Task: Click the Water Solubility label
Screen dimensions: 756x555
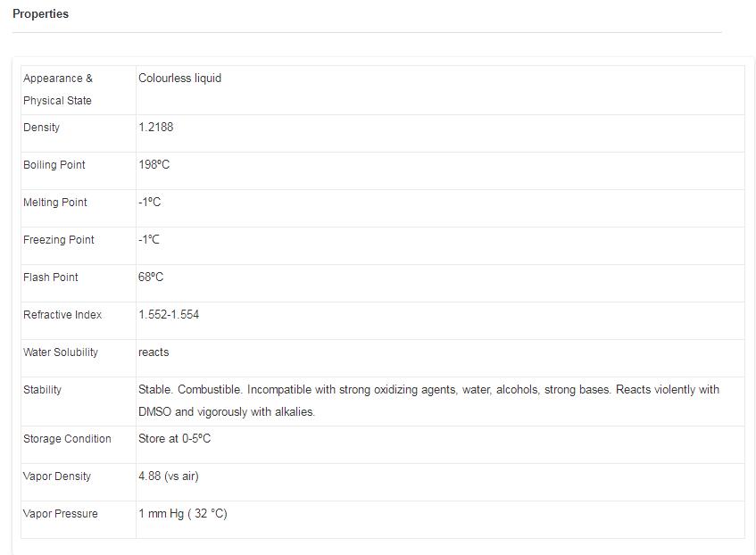Action: click(61, 352)
